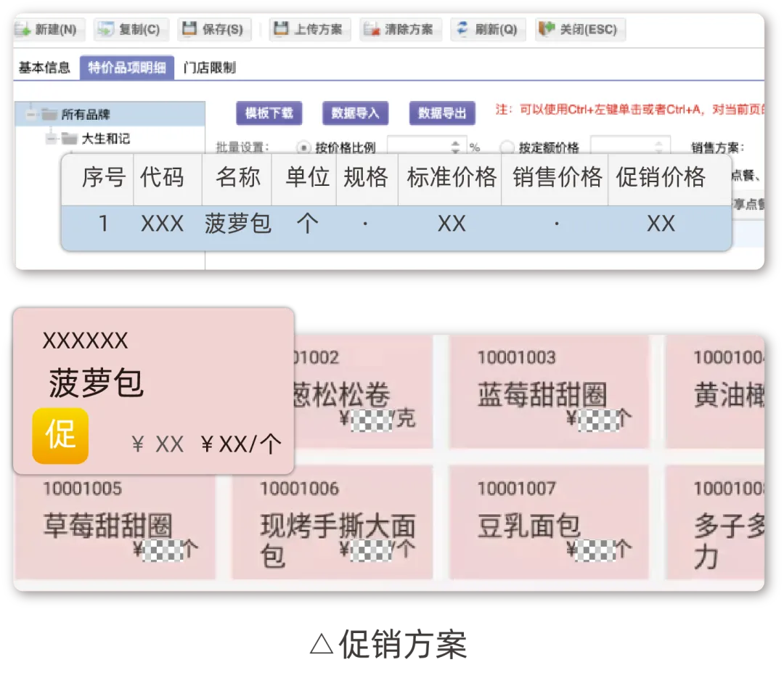Click the 模板下载 button
This screenshot has width=784, height=681.
coord(269,113)
